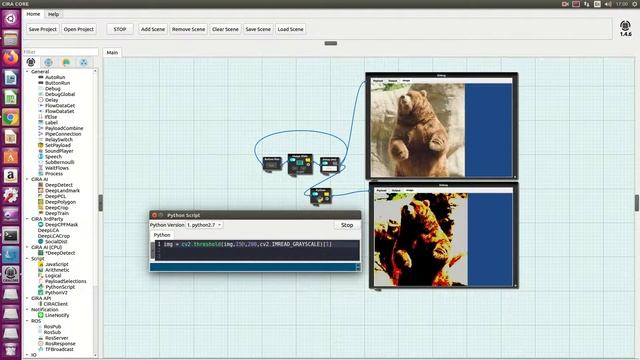Screen dimensions: 640x360
Task: Click the thresholded bear image in the lower debug viewer
Action: click(x=421, y=240)
